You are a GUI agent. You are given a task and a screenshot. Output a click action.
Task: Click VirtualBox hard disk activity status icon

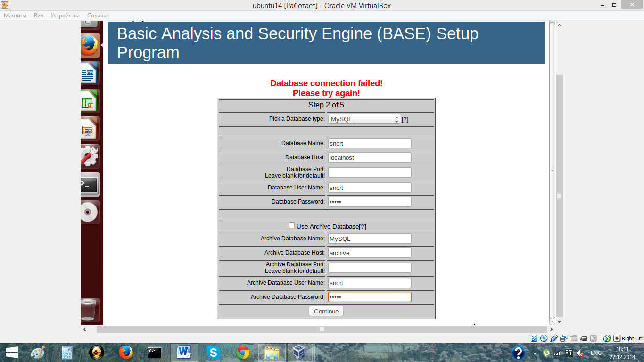534,338
